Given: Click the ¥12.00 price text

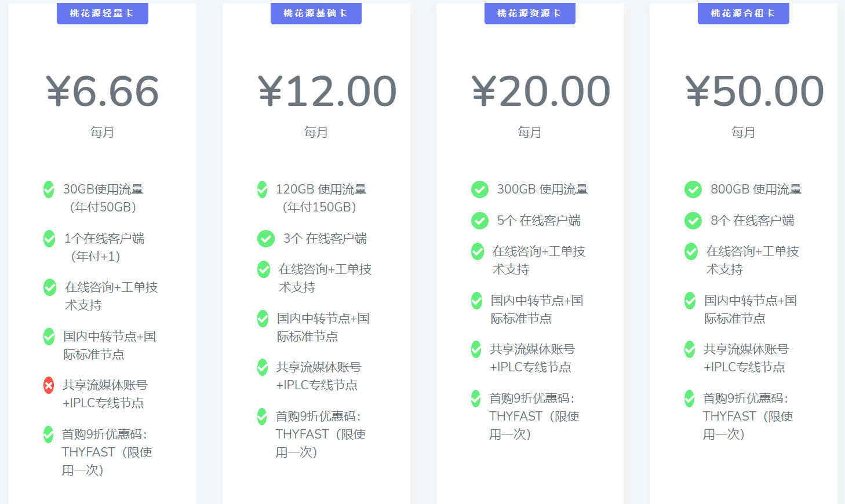Looking at the screenshot, I should click(327, 92).
